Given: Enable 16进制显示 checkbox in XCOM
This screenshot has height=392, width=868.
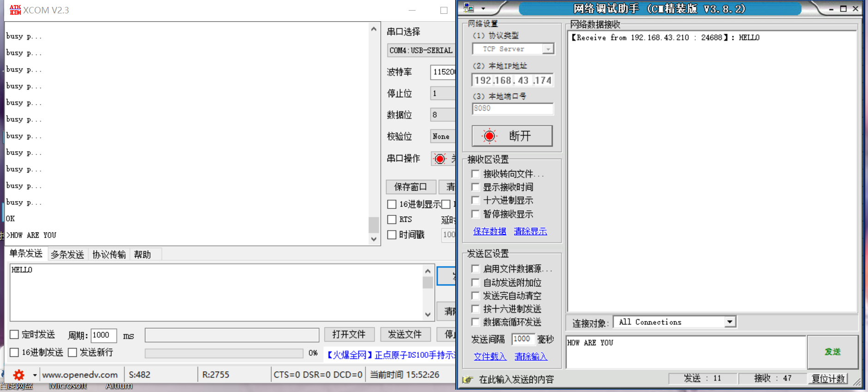Looking at the screenshot, I should tap(392, 204).
